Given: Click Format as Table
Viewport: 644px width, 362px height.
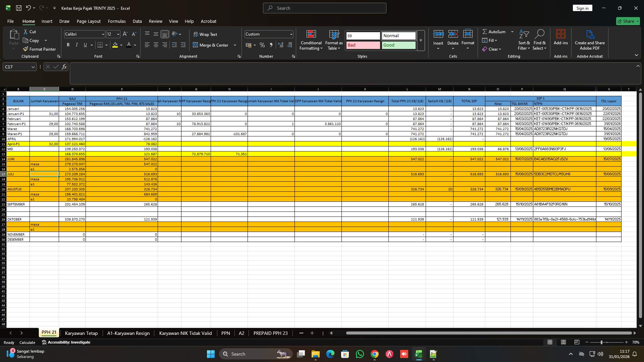Looking at the screenshot, I should click(x=333, y=40).
